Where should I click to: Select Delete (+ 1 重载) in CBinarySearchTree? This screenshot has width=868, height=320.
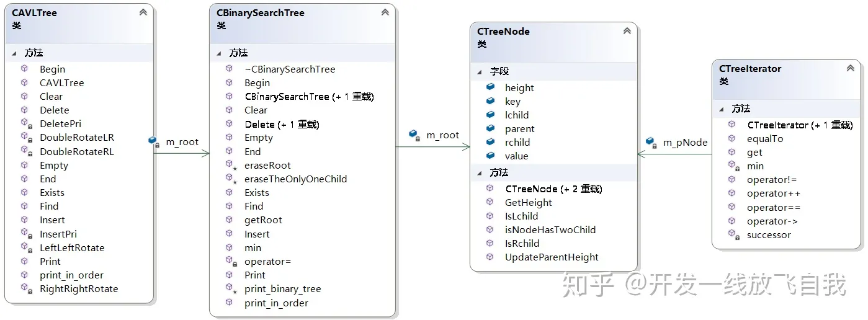[282, 124]
